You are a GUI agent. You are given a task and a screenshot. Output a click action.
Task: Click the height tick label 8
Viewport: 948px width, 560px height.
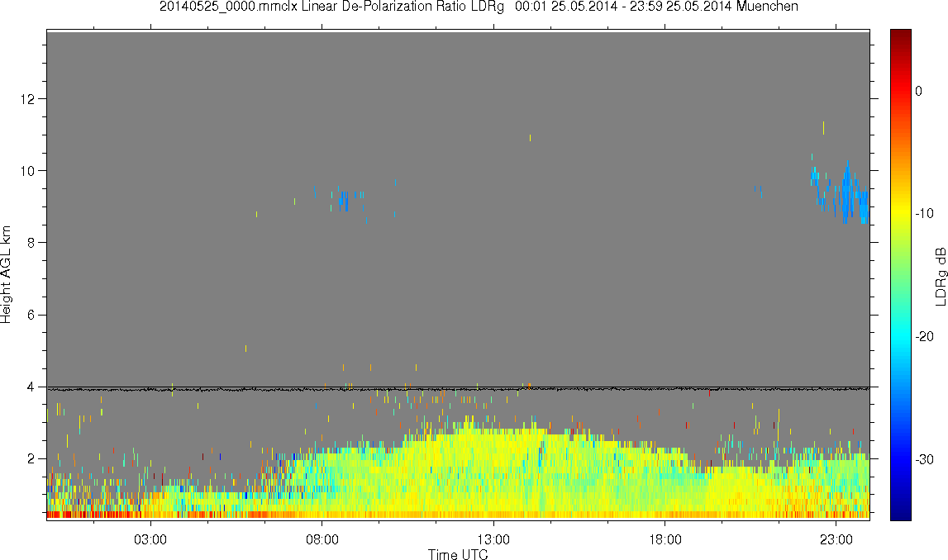(30, 243)
